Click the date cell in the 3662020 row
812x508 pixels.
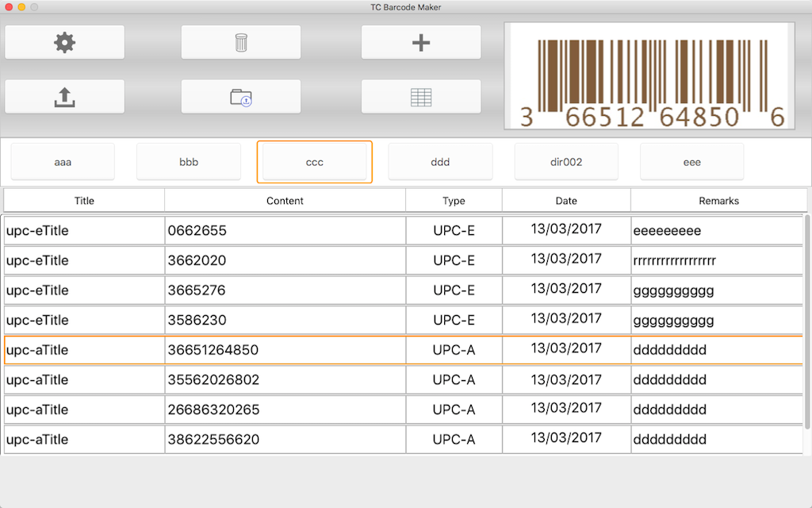[x=566, y=260]
